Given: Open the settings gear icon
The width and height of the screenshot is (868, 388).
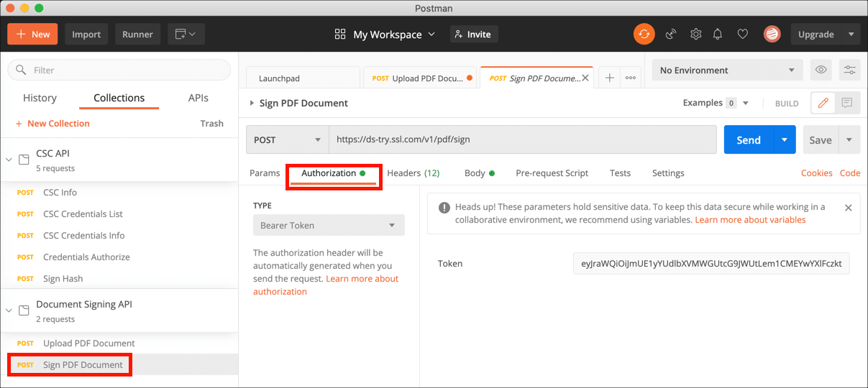Looking at the screenshot, I should point(695,34).
